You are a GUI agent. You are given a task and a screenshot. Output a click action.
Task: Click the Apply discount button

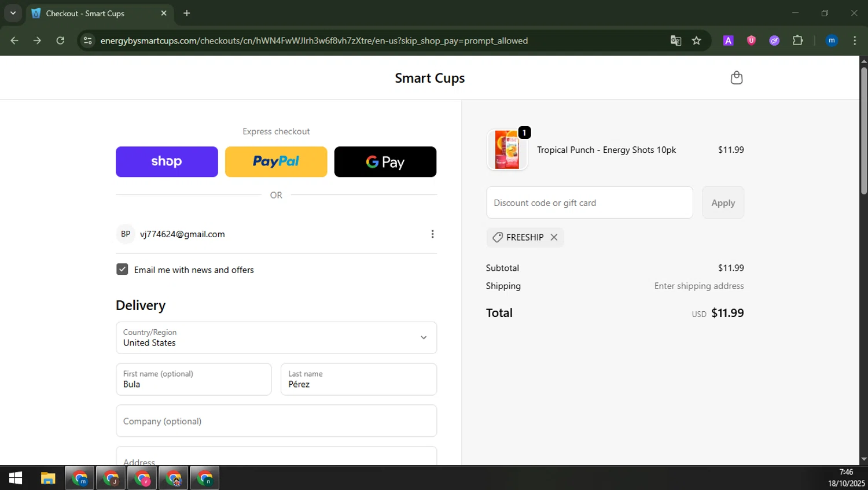click(723, 202)
